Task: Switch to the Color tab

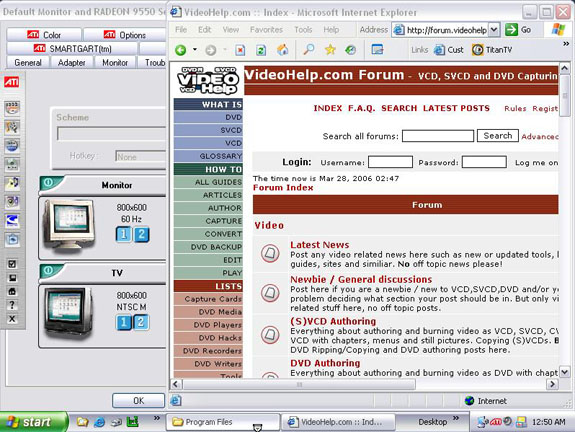Action: pyautogui.click(x=44, y=35)
